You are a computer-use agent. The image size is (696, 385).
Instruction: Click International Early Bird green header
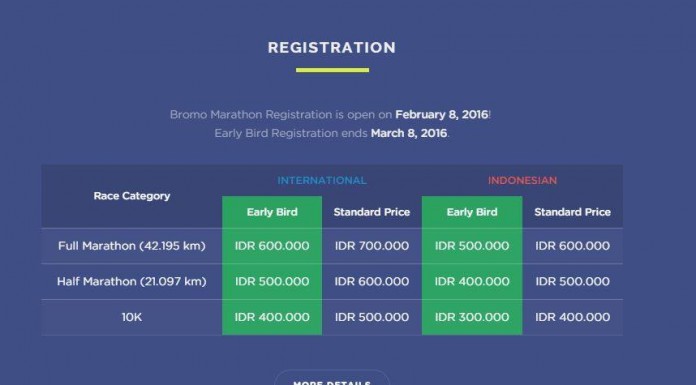coord(272,212)
